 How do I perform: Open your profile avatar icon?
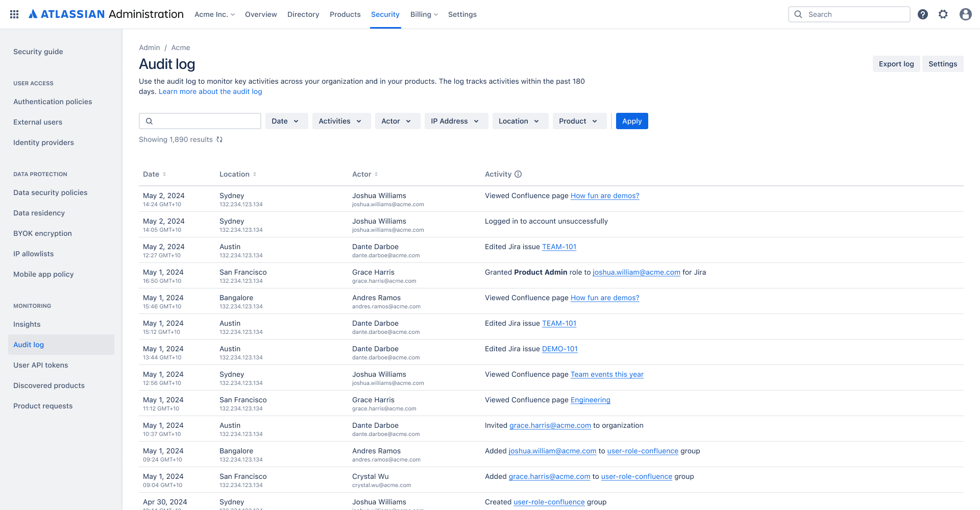pyautogui.click(x=965, y=14)
